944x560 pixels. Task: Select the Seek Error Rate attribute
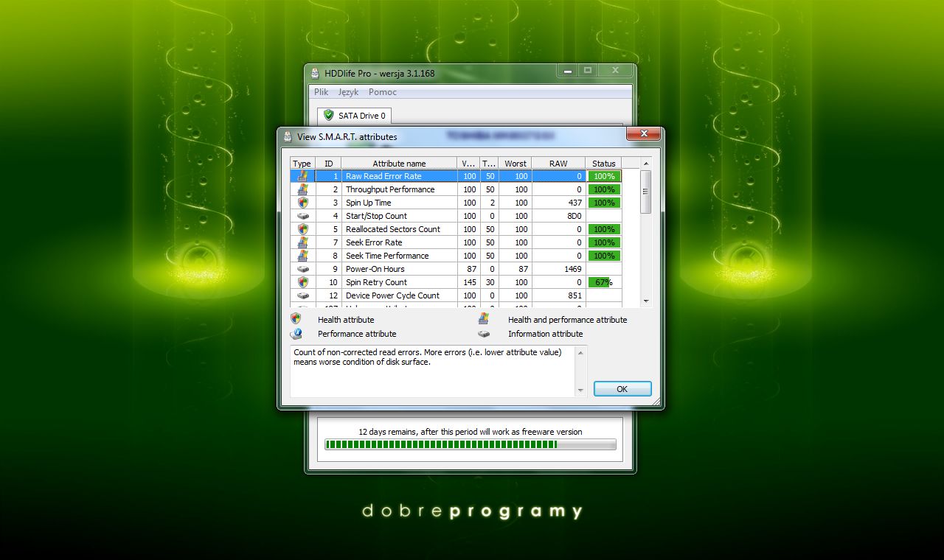pos(456,242)
